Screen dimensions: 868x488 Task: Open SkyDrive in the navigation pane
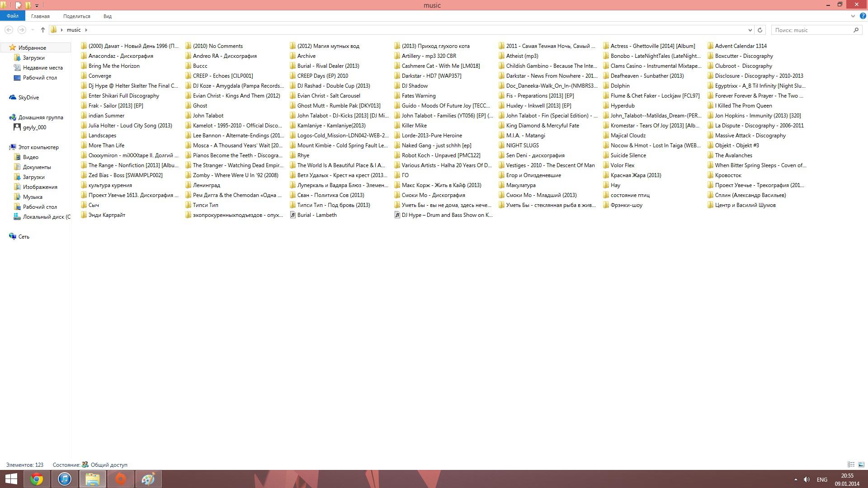[24, 98]
